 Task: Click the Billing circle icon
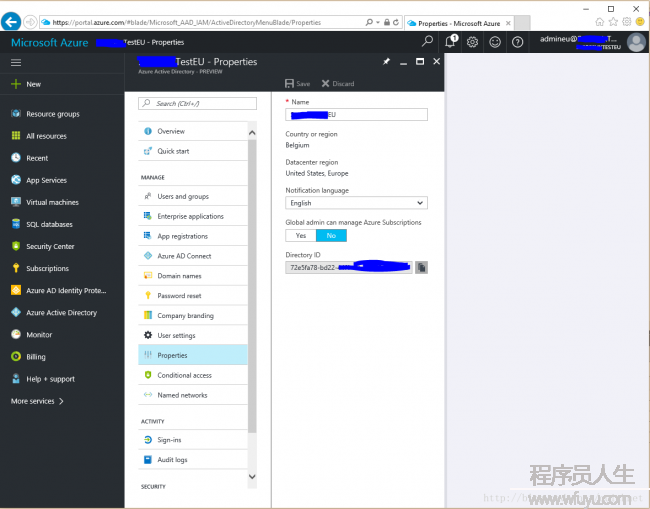click(x=16, y=356)
